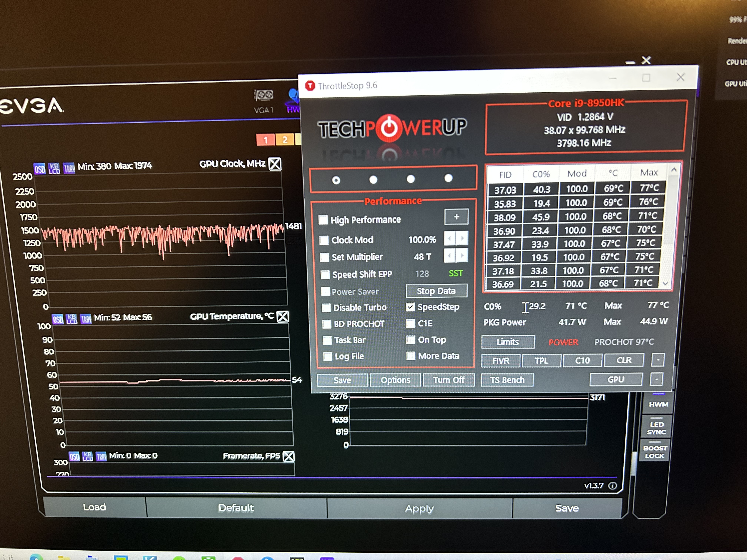Select EVGA profile 1

(x=265, y=140)
